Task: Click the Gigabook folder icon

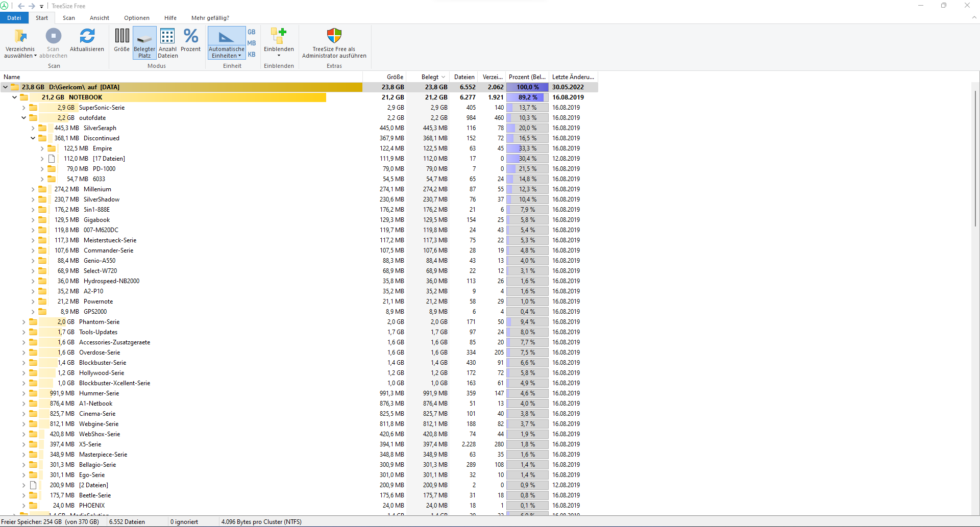Action: pyautogui.click(x=42, y=219)
